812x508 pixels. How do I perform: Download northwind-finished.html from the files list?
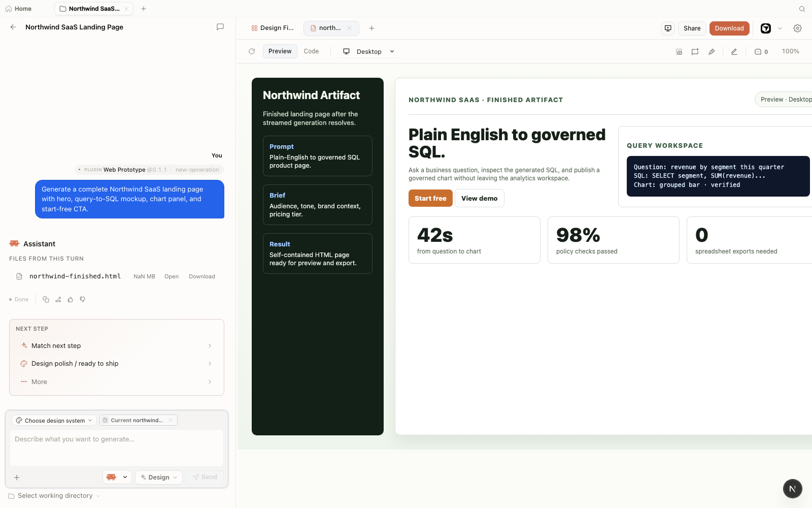point(202,276)
